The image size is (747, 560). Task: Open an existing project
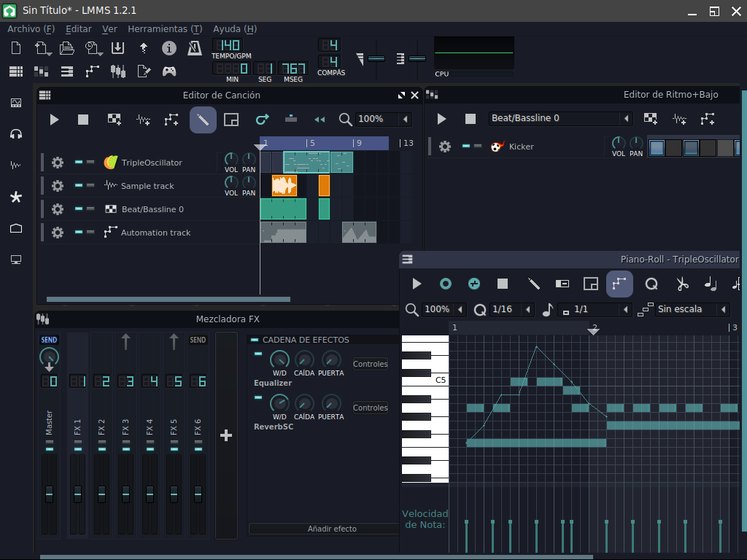click(66, 48)
